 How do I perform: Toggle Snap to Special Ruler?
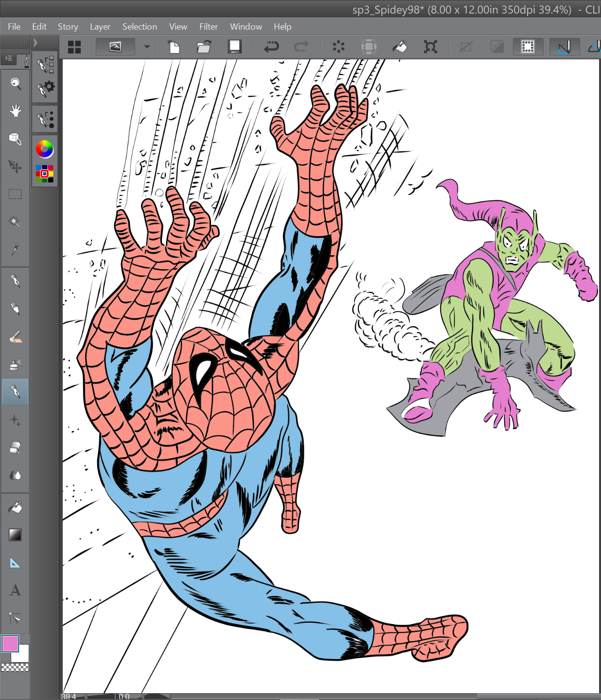(594, 47)
